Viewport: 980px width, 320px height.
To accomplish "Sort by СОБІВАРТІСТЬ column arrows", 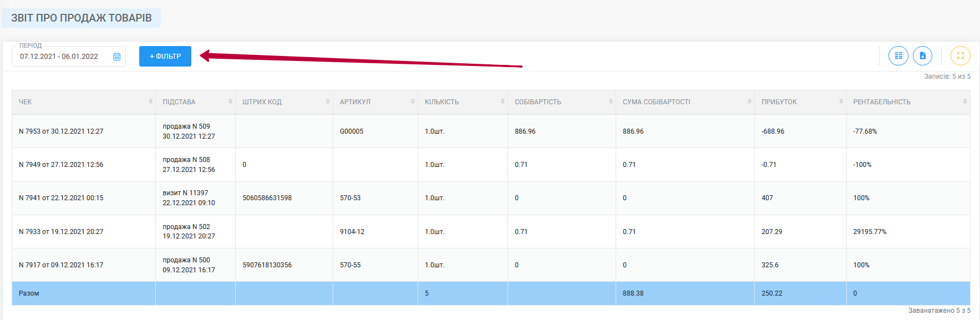I will (611, 101).
